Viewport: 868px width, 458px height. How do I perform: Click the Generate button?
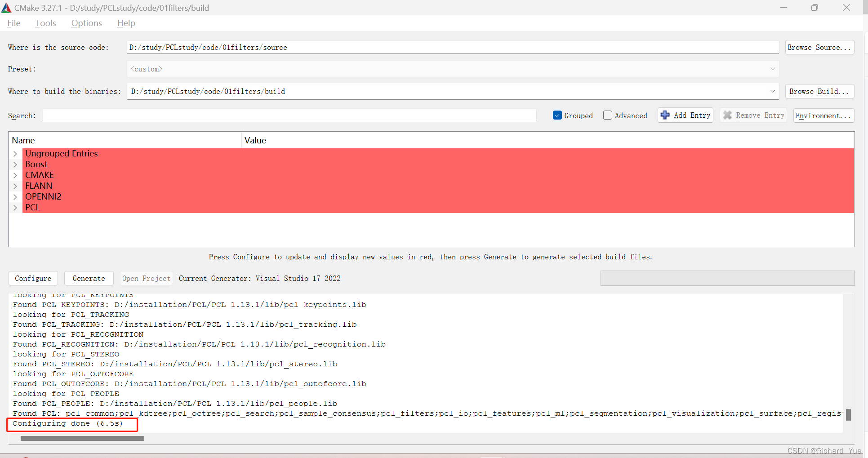[89, 278]
